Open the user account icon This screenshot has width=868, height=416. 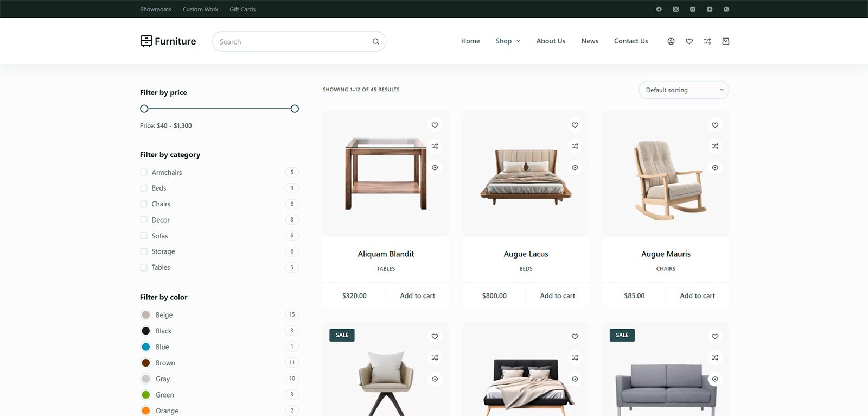tap(671, 41)
